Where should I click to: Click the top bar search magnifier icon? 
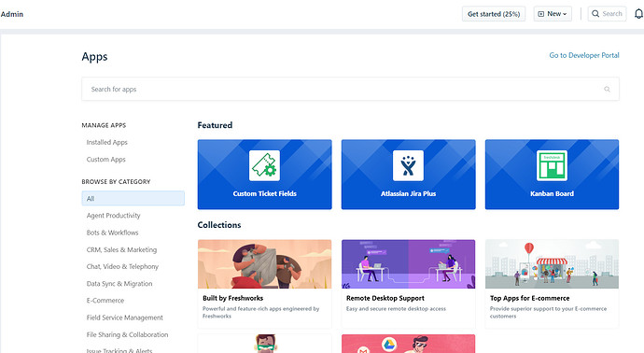(x=595, y=14)
